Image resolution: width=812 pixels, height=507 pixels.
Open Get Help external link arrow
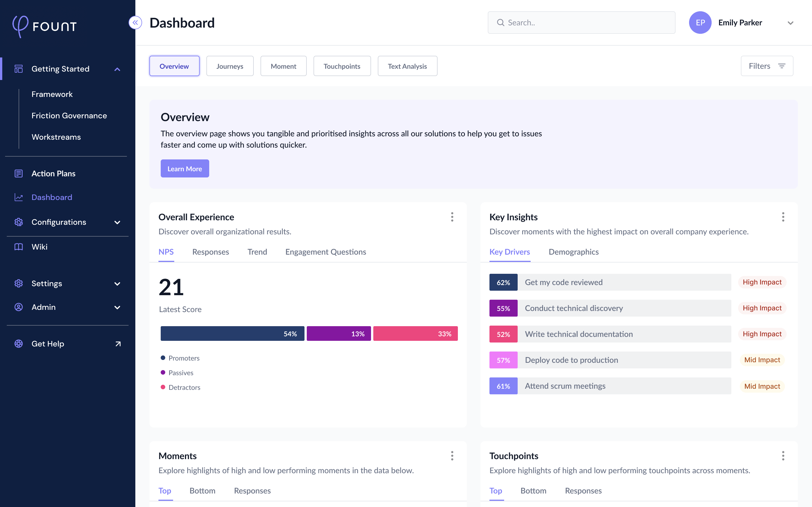[x=118, y=344]
